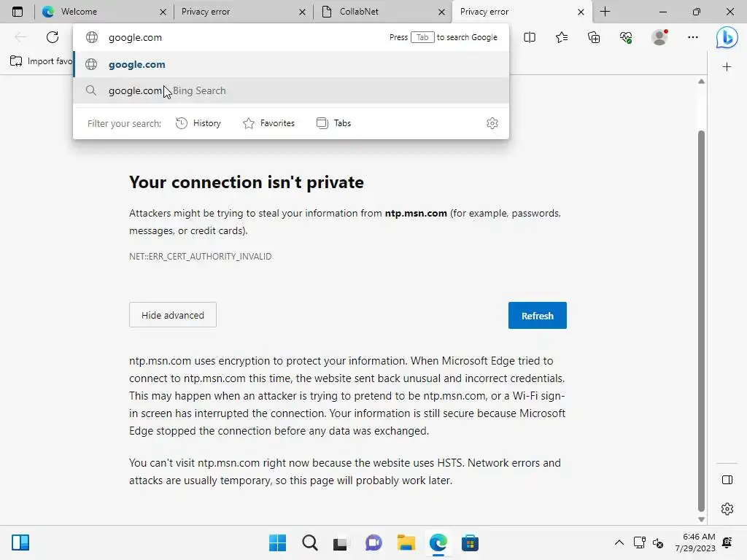Image resolution: width=747 pixels, height=560 pixels.
Task: Open the profile avatar icon
Action: tap(659, 37)
